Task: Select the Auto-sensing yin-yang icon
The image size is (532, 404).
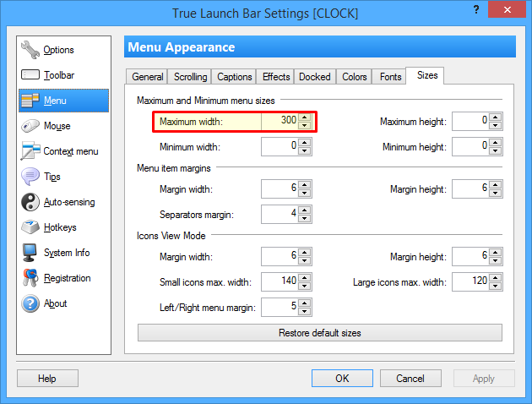Action: [x=30, y=202]
